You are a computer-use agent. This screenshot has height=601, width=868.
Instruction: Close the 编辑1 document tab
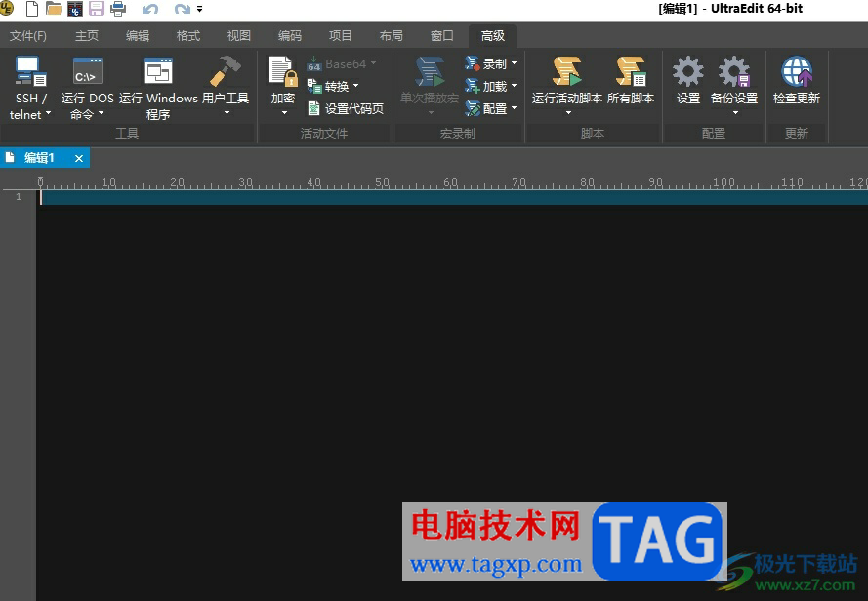tap(79, 159)
